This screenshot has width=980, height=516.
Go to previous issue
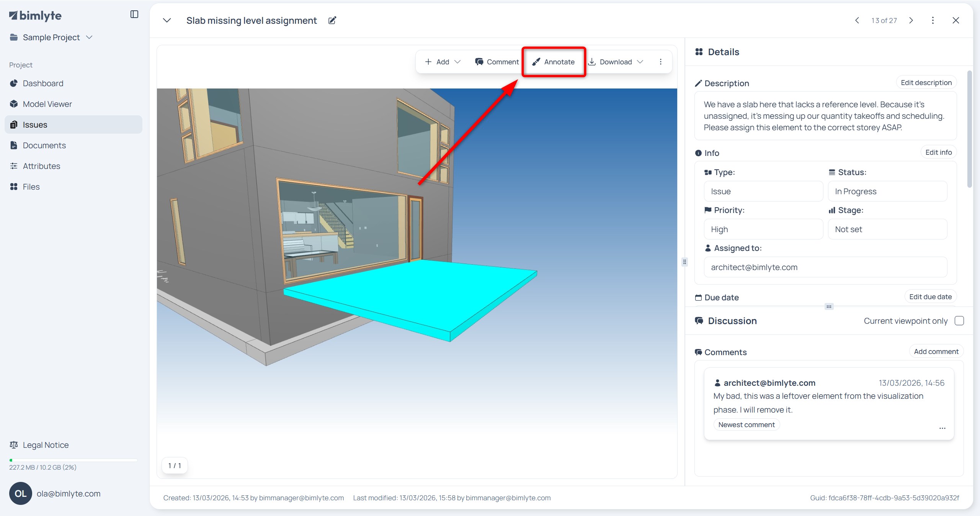(x=857, y=20)
